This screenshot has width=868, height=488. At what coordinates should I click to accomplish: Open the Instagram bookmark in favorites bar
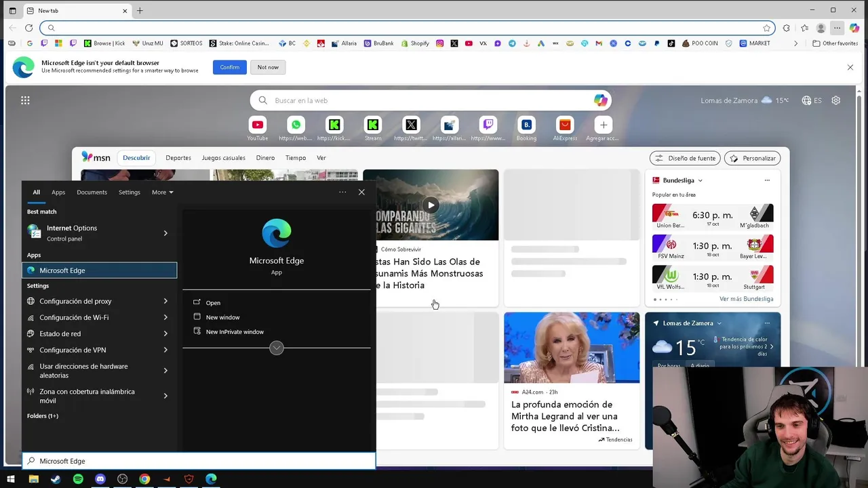point(440,43)
